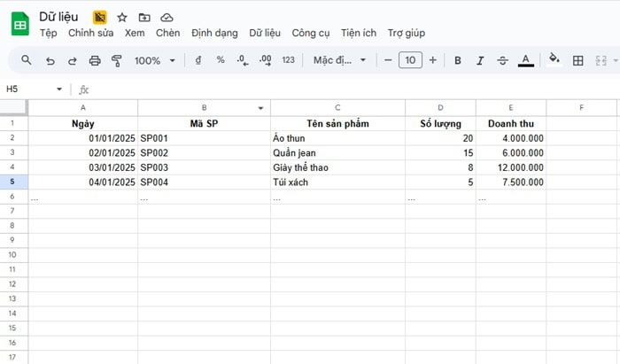This screenshot has width=620, height=364.
Task: Undo the last action
Action: point(50,60)
